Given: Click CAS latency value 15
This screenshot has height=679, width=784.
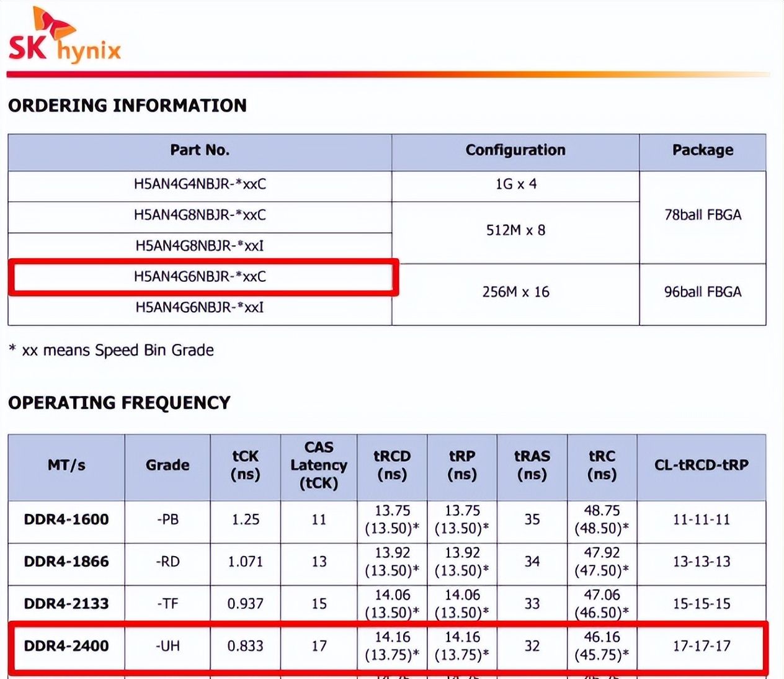Looking at the screenshot, I should [319, 605].
